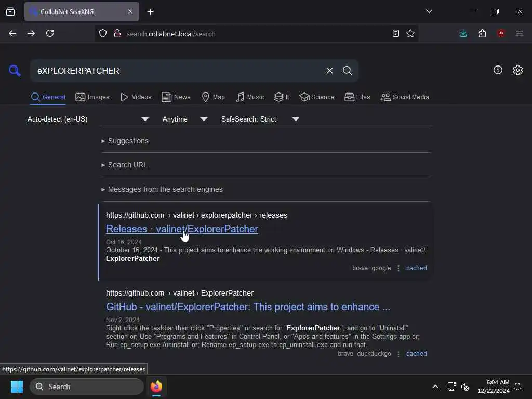Click the 'duckduckgo' engine label
Image resolution: width=532 pixels, height=399 pixels.
click(x=374, y=353)
